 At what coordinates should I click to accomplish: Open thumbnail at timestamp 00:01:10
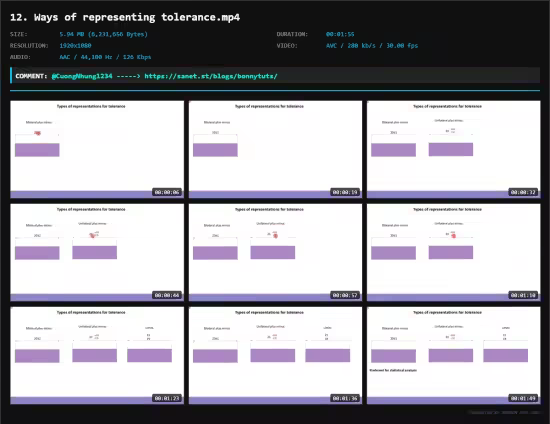click(x=454, y=253)
